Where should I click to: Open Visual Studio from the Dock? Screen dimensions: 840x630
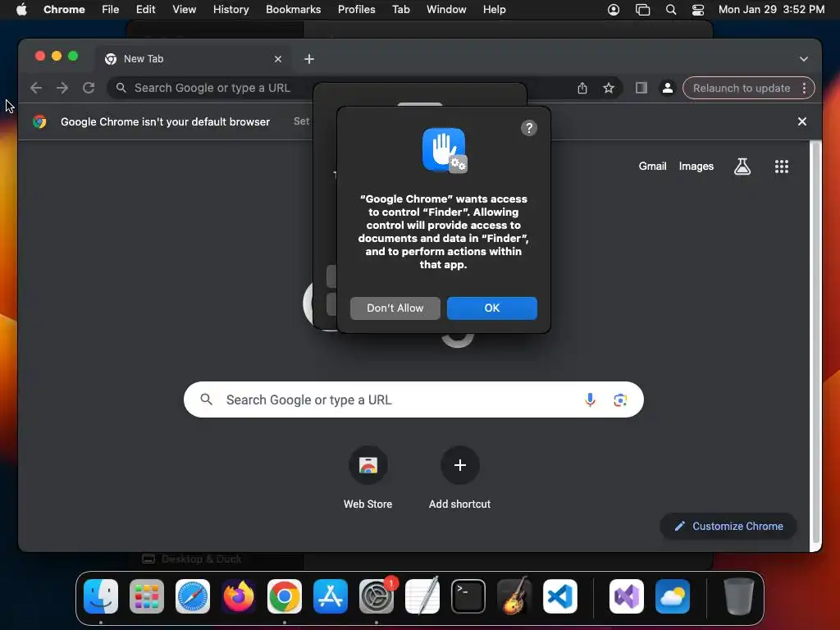click(627, 596)
